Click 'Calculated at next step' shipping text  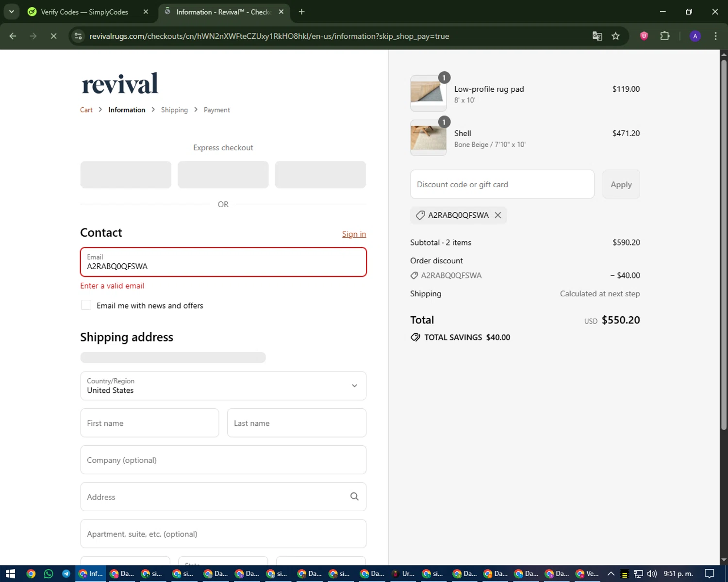[x=600, y=294]
